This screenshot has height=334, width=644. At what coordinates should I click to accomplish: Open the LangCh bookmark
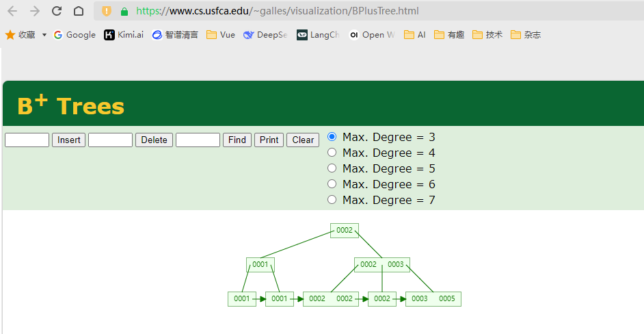pyautogui.click(x=319, y=35)
